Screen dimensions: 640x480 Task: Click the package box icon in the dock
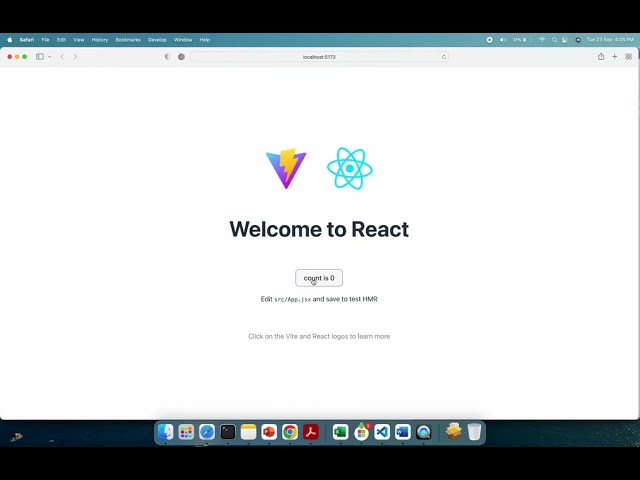pyautogui.click(x=453, y=431)
